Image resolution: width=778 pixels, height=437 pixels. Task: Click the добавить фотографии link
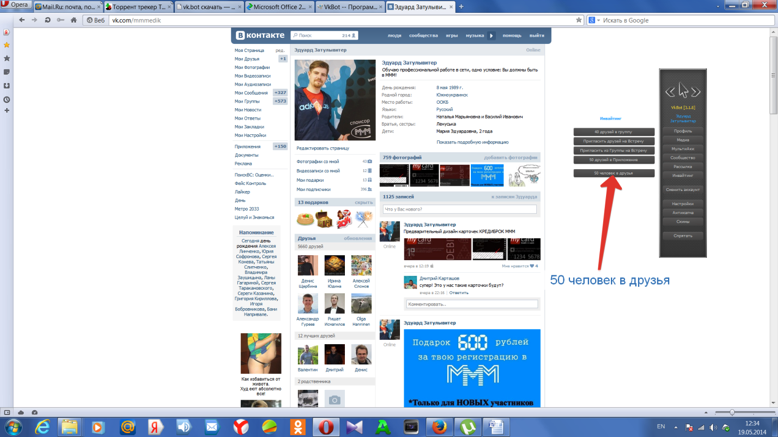click(x=511, y=157)
